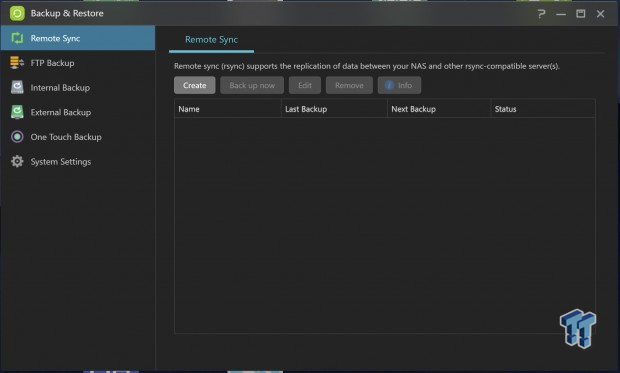Switch to External Backup

click(78, 112)
